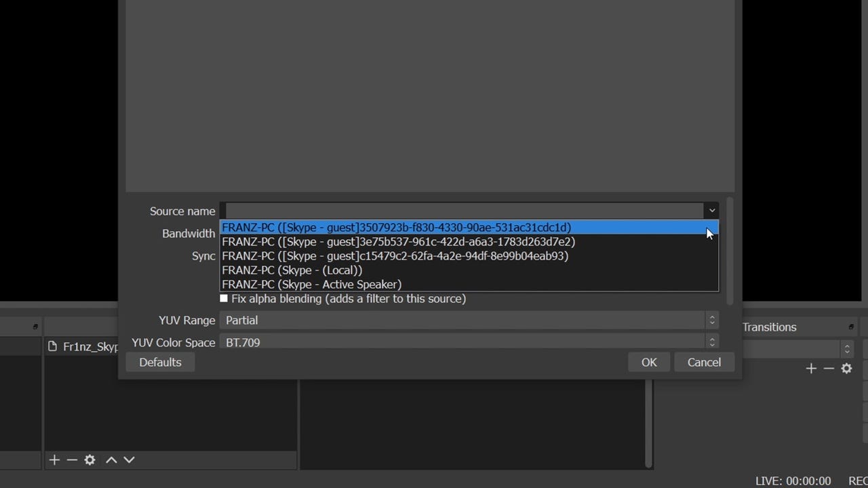Pop out the Scenes dock icon

(36, 327)
